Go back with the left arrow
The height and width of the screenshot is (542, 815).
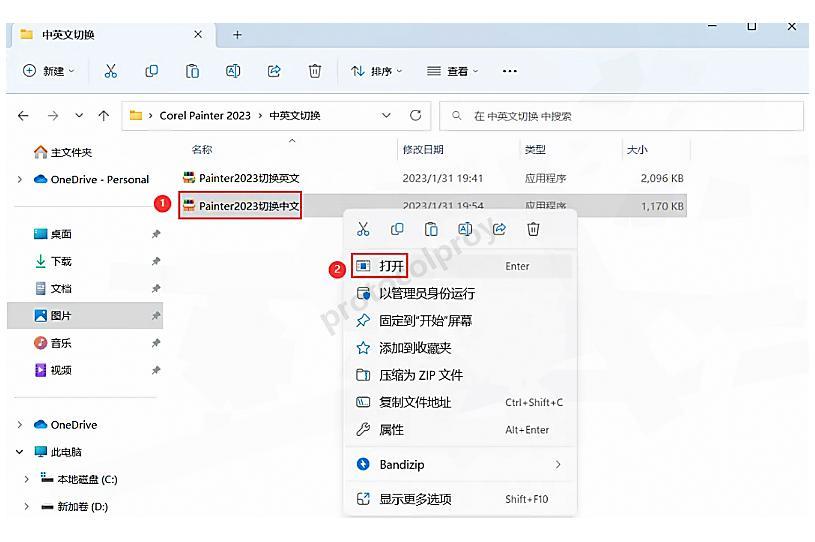[23, 115]
